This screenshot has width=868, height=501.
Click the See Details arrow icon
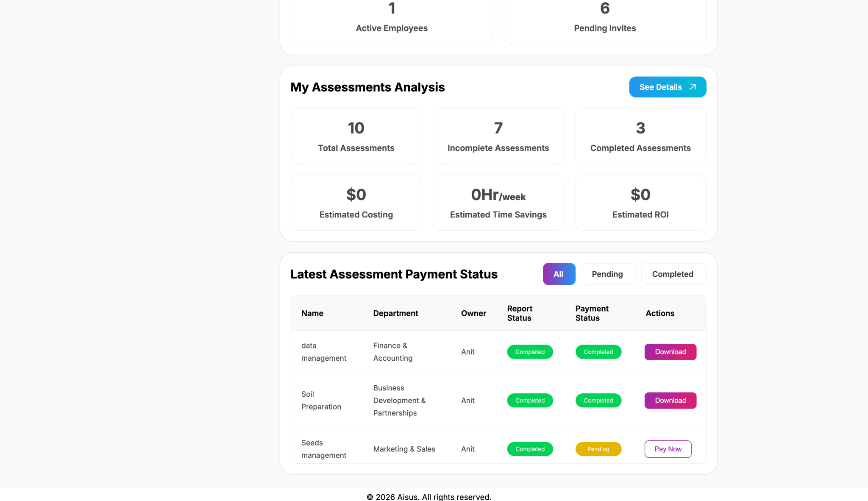693,87
